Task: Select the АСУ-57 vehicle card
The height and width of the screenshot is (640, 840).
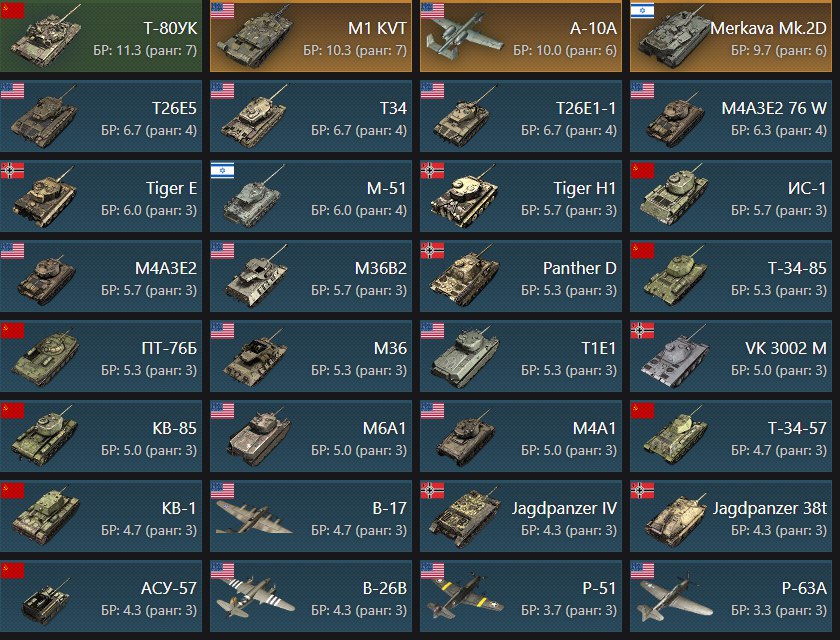Action: (x=101, y=596)
